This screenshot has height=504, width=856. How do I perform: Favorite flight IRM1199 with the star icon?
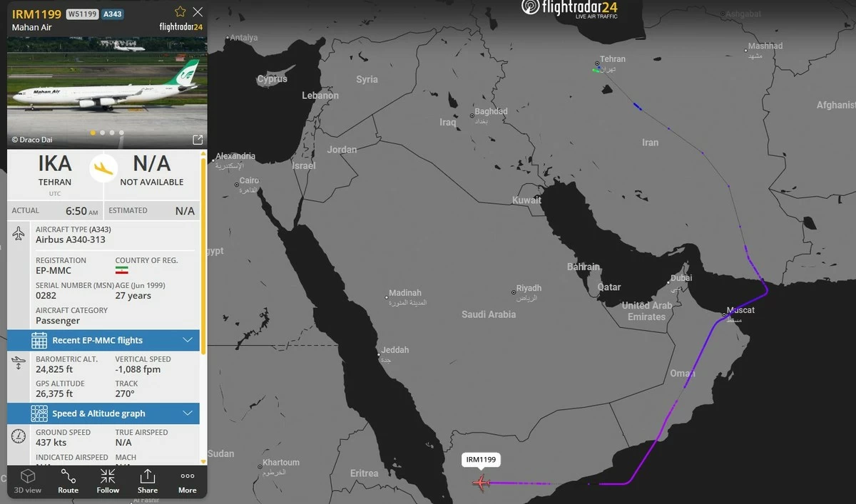pos(180,12)
